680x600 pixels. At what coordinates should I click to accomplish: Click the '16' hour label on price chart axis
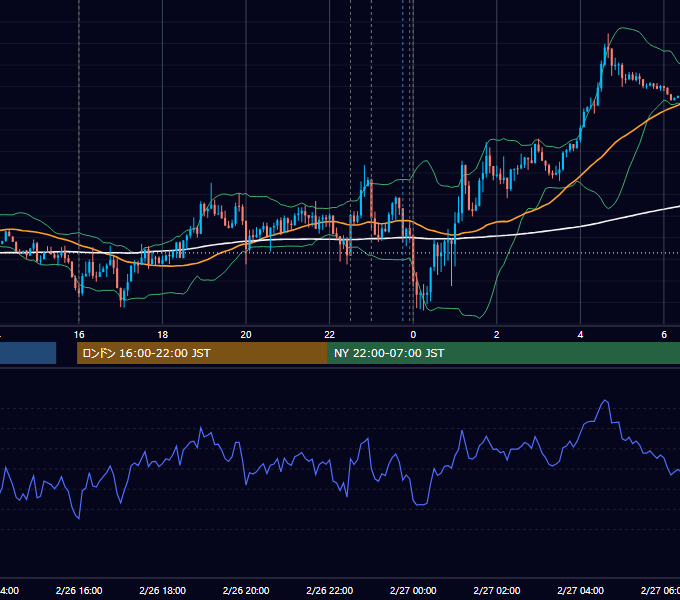79,335
